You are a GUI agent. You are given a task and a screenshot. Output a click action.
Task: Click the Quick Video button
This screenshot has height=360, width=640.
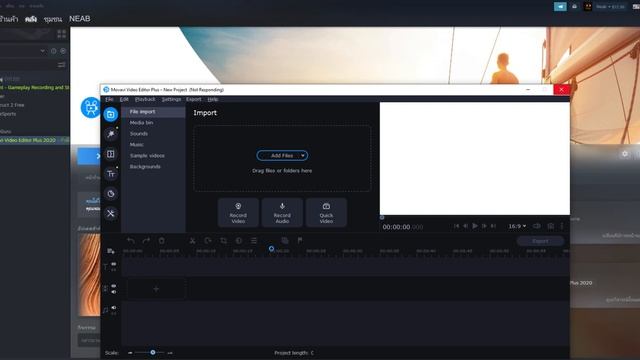pos(326,212)
